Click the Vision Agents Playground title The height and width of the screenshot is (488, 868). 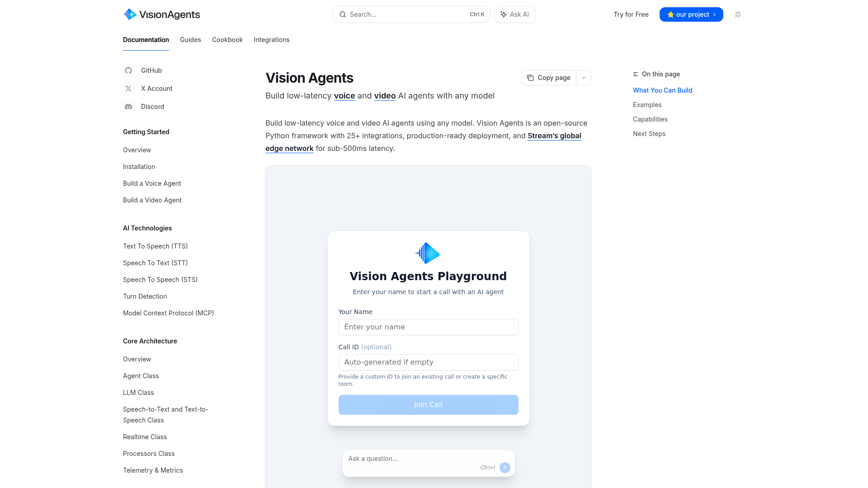tap(428, 276)
